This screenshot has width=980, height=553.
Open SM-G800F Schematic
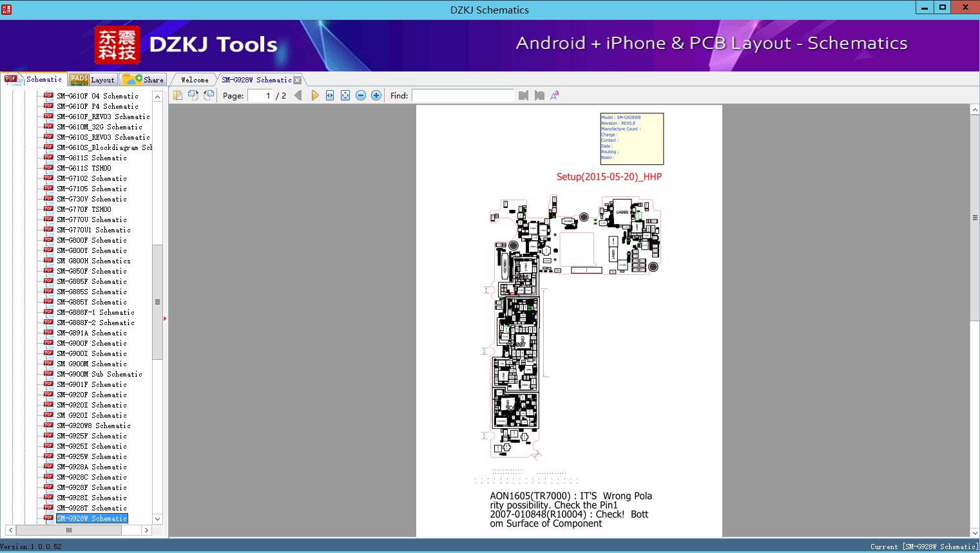(91, 240)
